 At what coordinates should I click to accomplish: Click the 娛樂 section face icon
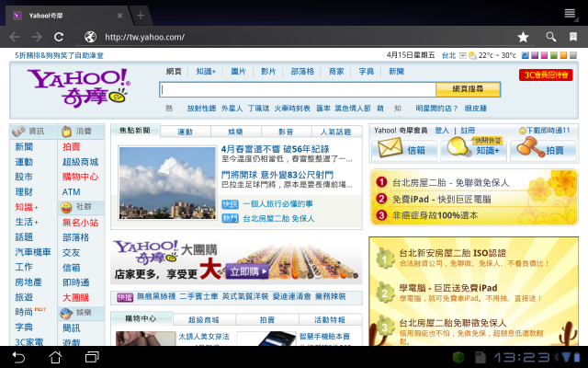[66, 313]
